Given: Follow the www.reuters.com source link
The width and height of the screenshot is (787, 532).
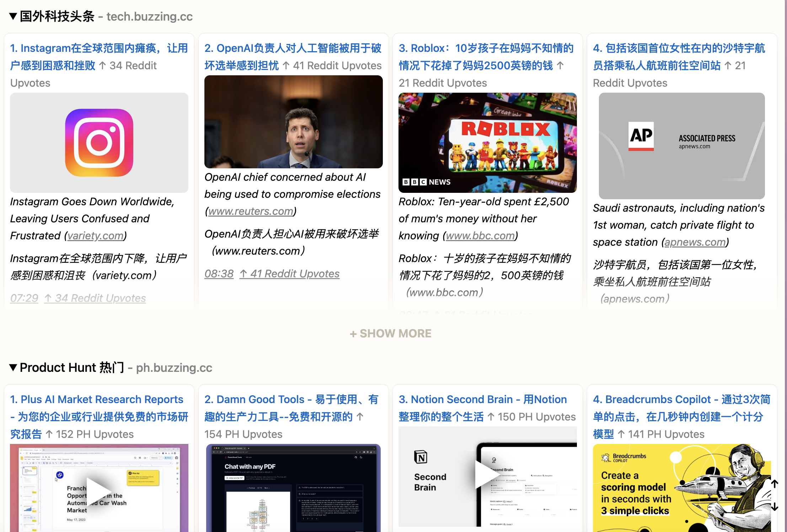Looking at the screenshot, I should point(251,211).
